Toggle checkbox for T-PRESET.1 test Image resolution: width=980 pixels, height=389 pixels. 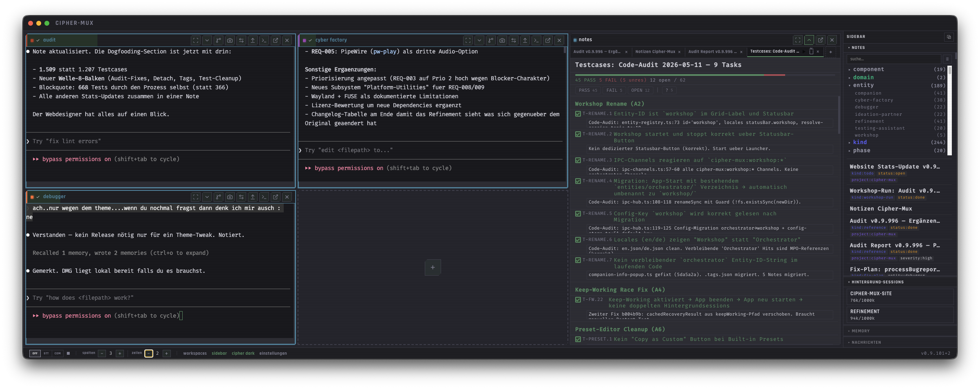578,339
